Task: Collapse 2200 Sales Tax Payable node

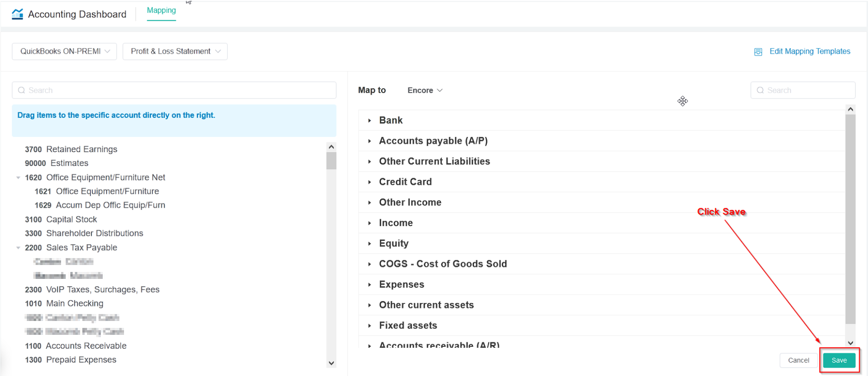Action: [x=18, y=248]
